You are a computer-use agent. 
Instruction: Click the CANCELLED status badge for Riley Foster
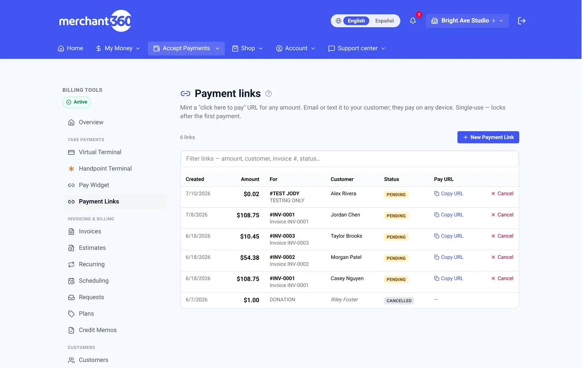point(399,301)
